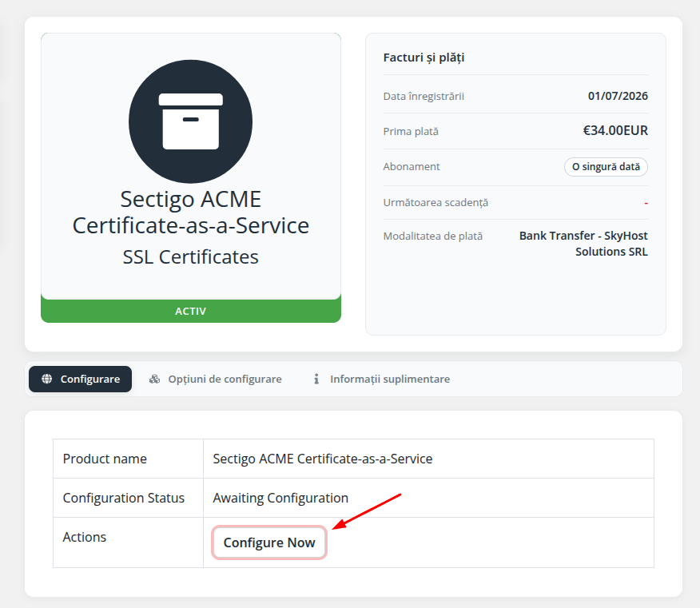Click the info icon beside Informații suplimentare
700x608 pixels.
coord(316,379)
